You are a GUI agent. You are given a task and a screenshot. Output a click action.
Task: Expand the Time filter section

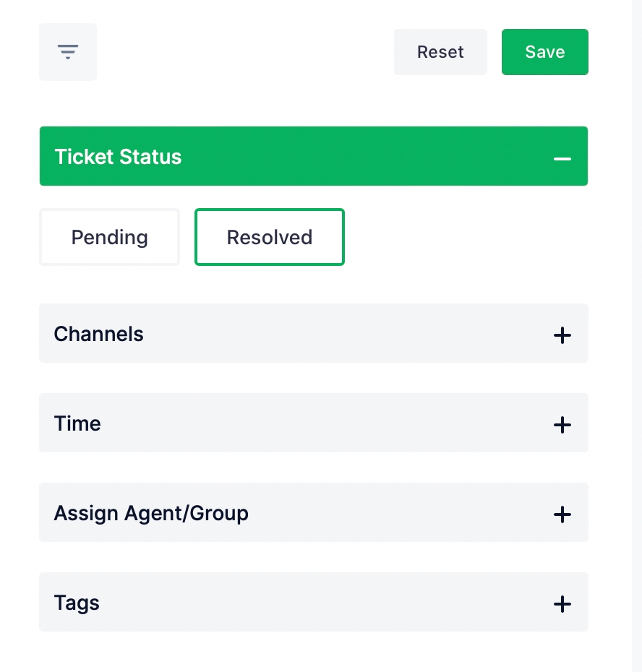coord(314,423)
